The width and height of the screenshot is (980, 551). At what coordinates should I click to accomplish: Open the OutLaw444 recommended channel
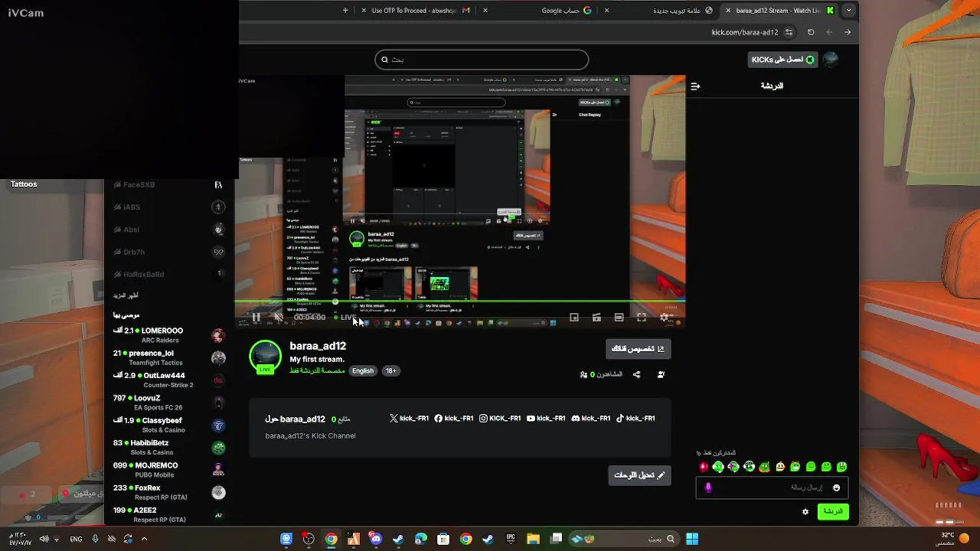tap(168, 380)
